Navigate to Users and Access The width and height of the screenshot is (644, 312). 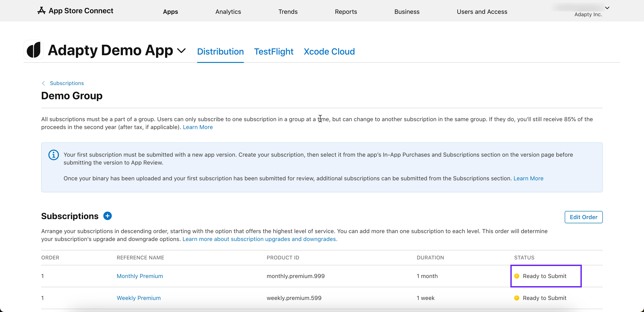pos(482,11)
